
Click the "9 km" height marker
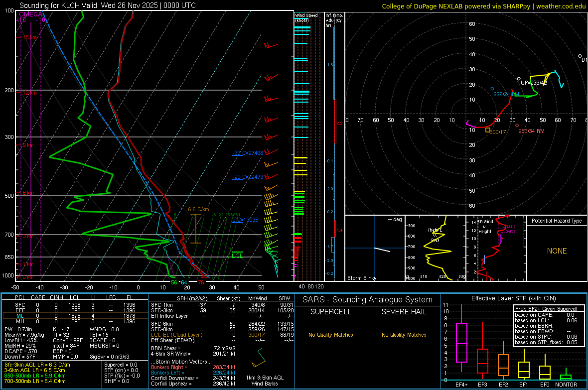(28, 145)
